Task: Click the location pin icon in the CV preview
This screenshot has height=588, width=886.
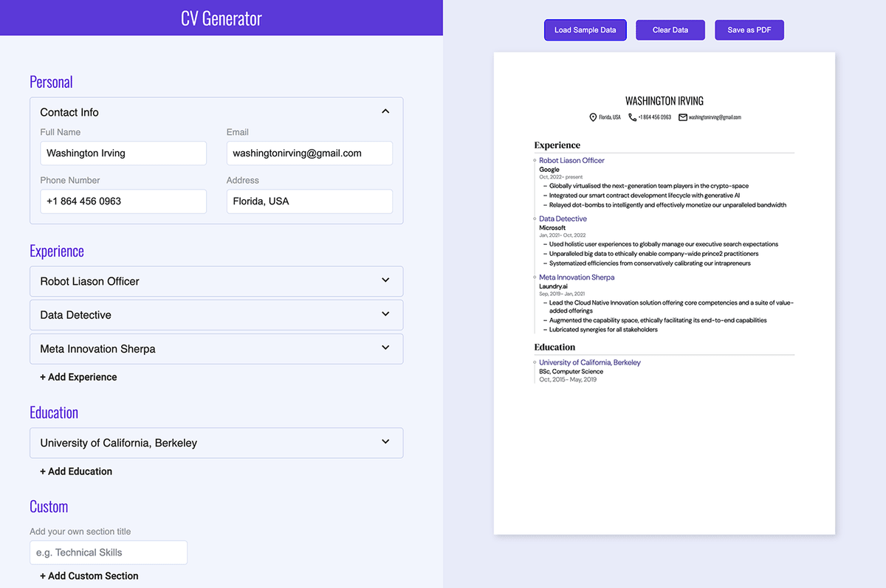Action: [x=593, y=117]
